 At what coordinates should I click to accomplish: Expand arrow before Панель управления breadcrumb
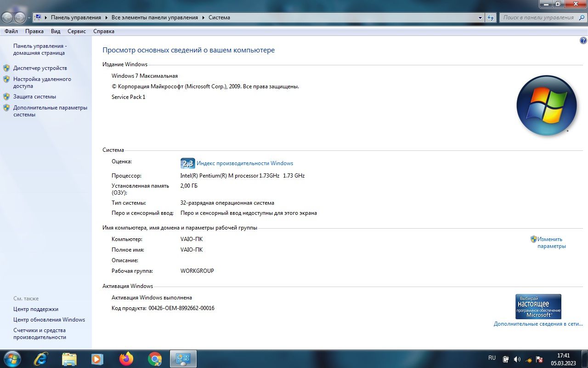46,17
